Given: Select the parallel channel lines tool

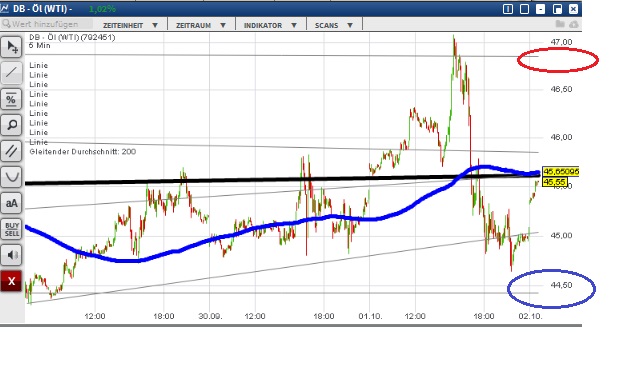Looking at the screenshot, I should [x=11, y=151].
